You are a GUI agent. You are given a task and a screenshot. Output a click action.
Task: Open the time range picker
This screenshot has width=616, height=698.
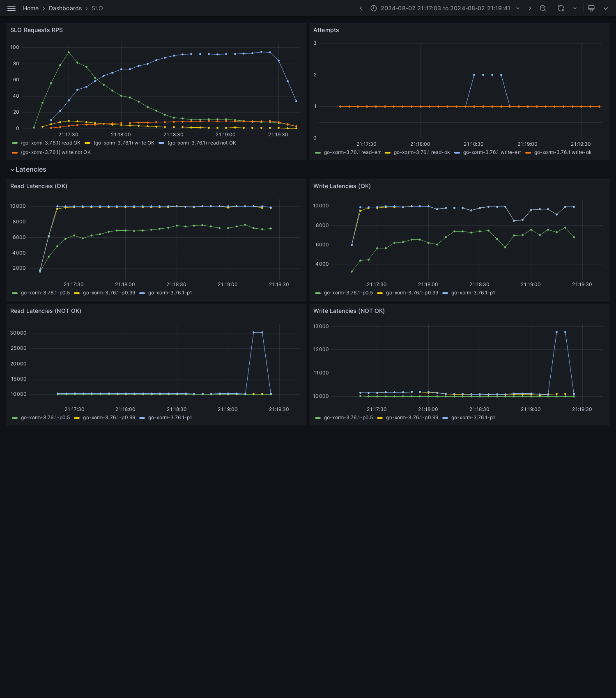pos(445,8)
